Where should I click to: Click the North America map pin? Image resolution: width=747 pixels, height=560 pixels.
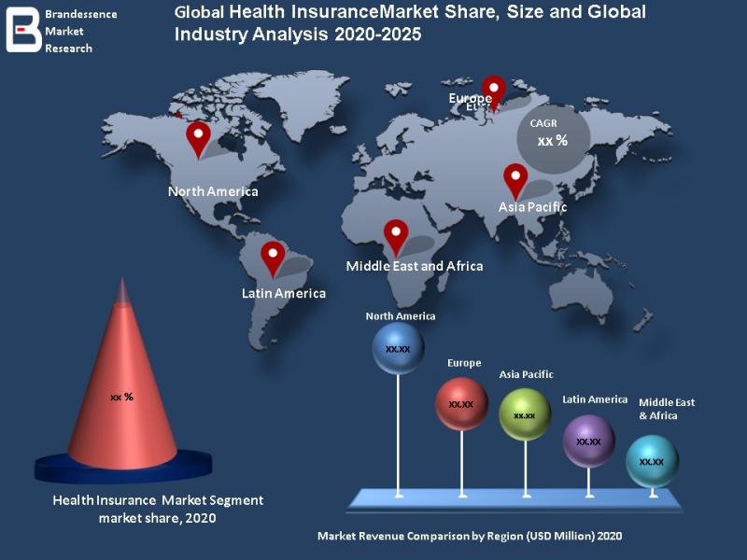198,139
